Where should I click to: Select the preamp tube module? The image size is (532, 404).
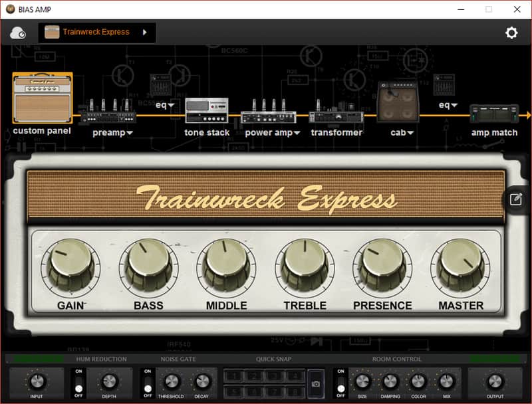coord(108,111)
